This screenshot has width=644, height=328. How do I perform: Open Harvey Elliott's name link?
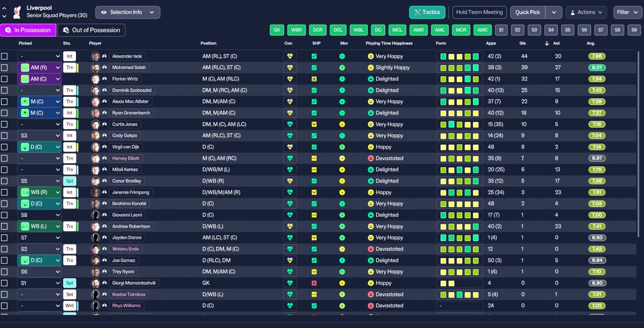(x=126, y=158)
